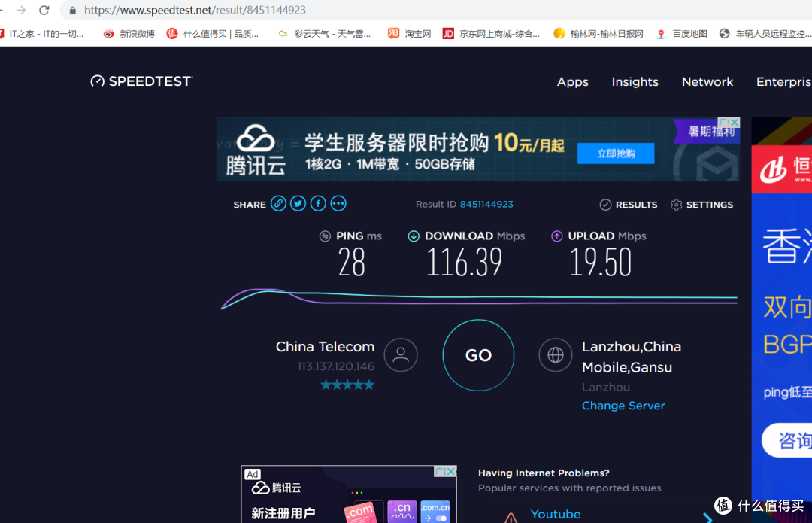This screenshot has width=812, height=523.
Task: Click the Youtube warning triangle icon
Action: tap(511, 517)
